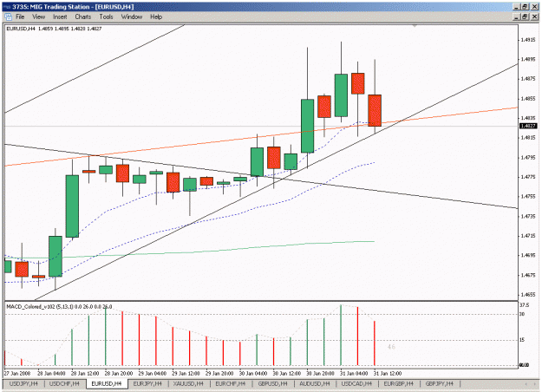Click the current price label 1.4827
Image resolution: width=542 pixels, height=392 pixels.
(528, 126)
